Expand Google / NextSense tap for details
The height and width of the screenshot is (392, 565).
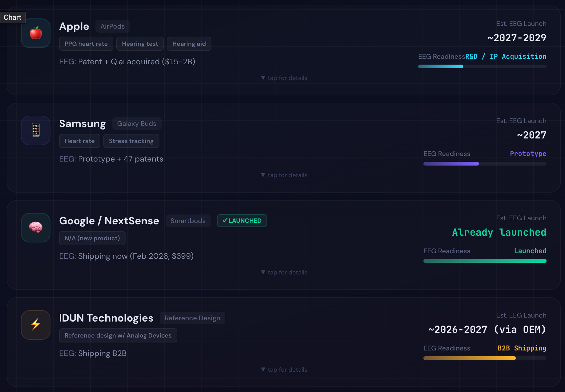284,273
